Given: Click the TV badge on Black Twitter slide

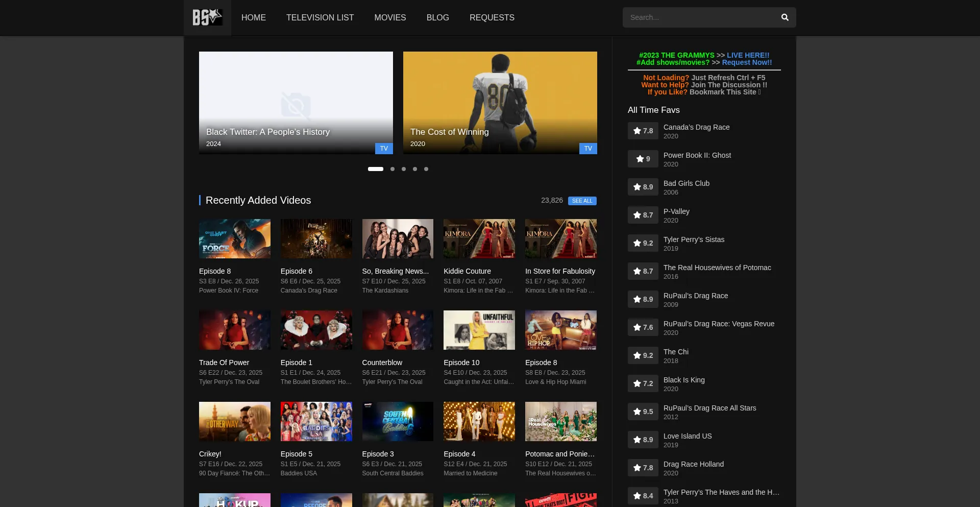Looking at the screenshot, I should click(x=384, y=149).
